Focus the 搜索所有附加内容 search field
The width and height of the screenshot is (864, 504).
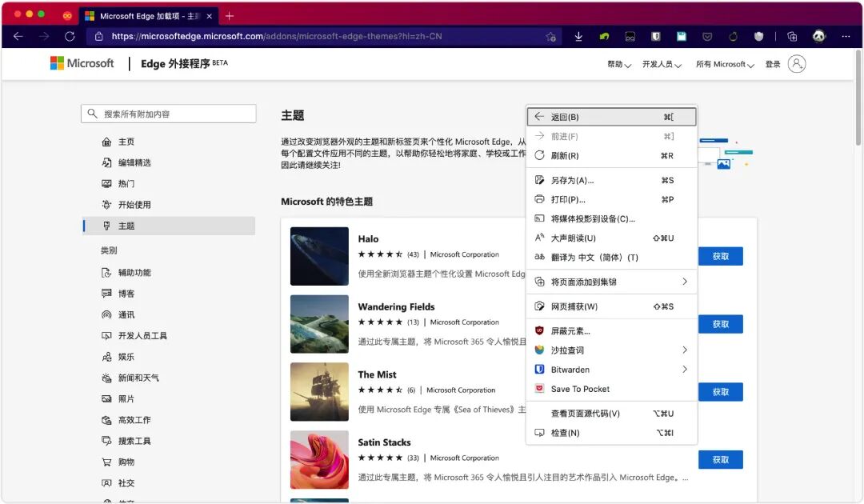coord(169,114)
